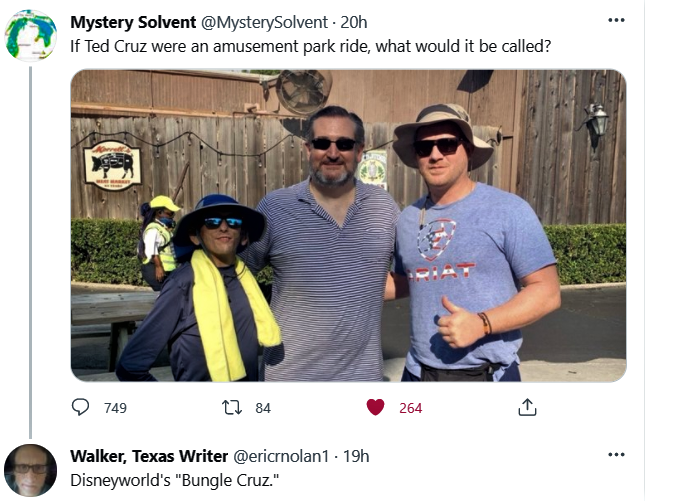This screenshot has height=501, width=678.
Task: Click the Ted Cruz amusement park tweet text
Action: click(x=310, y=46)
